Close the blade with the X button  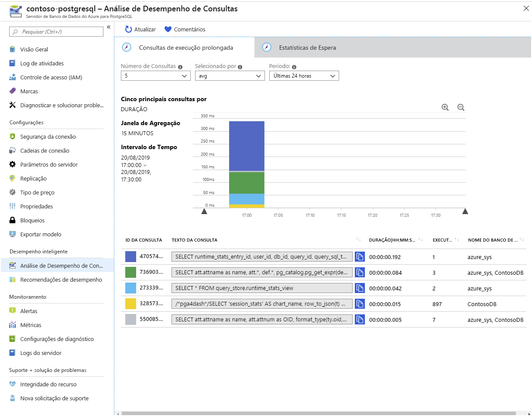525,8
